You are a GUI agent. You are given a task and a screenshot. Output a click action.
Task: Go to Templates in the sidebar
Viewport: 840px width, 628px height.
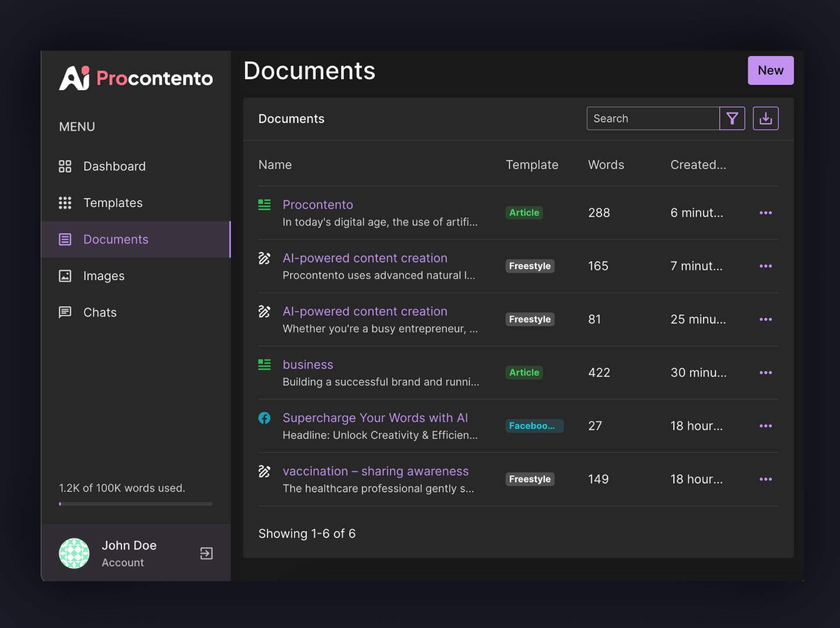tap(136, 203)
